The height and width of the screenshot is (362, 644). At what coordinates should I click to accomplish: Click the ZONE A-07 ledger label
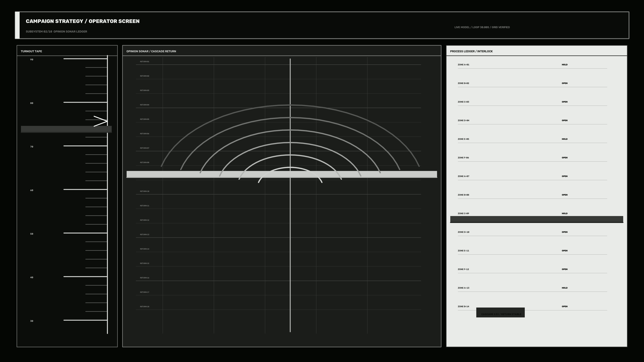(x=464, y=176)
